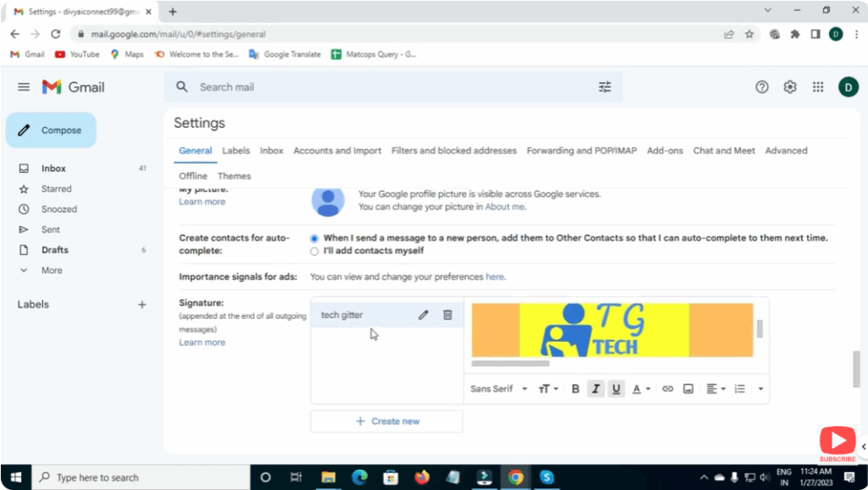Image resolution: width=868 pixels, height=490 pixels.
Task: Open the text size dropdown
Action: pos(548,389)
